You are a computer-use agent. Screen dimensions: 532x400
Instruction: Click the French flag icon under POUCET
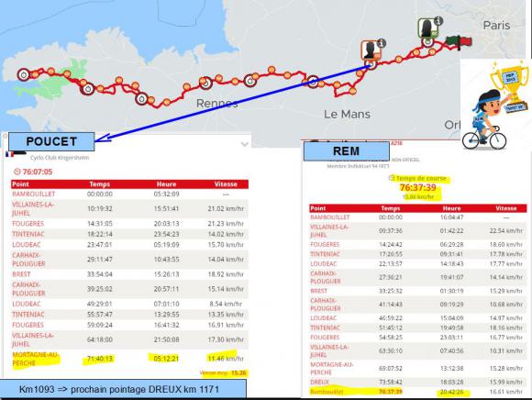(10, 154)
